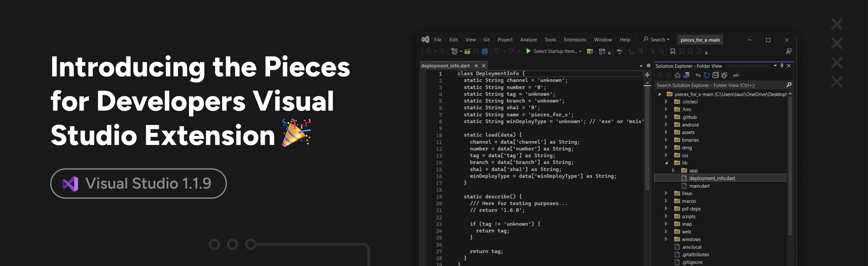Click the Solution Explorer search magnifier icon
This screenshot has width=868, height=266.
click(x=789, y=85)
